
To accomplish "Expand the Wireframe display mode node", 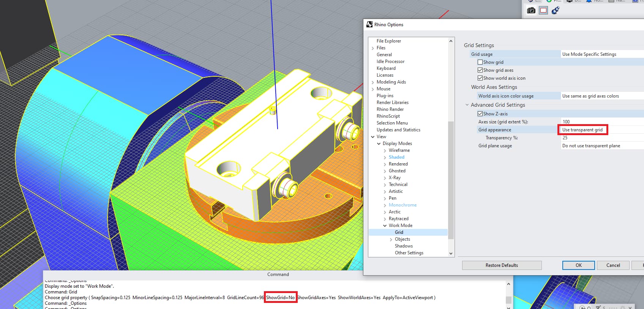I will click(x=385, y=151).
